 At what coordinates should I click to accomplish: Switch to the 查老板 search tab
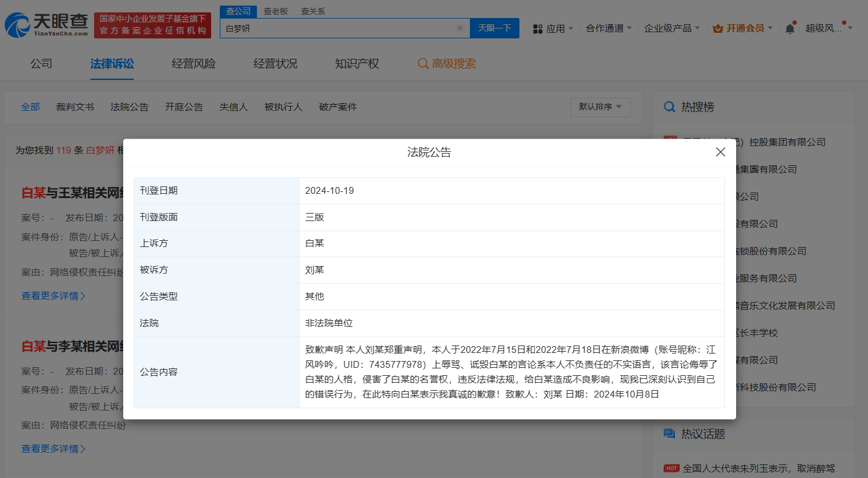[x=276, y=11]
